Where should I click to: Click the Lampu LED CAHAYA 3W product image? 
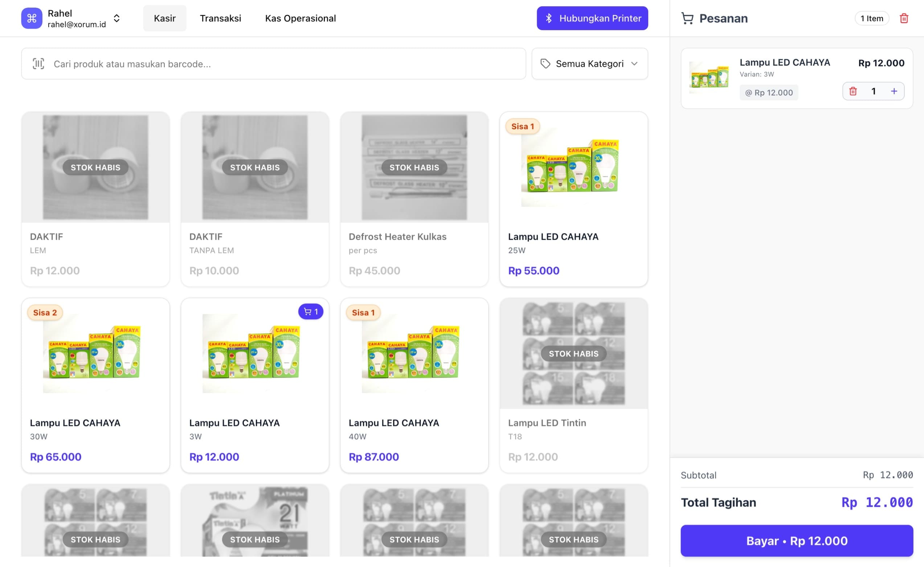pyautogui.click(x=255, y=353)
